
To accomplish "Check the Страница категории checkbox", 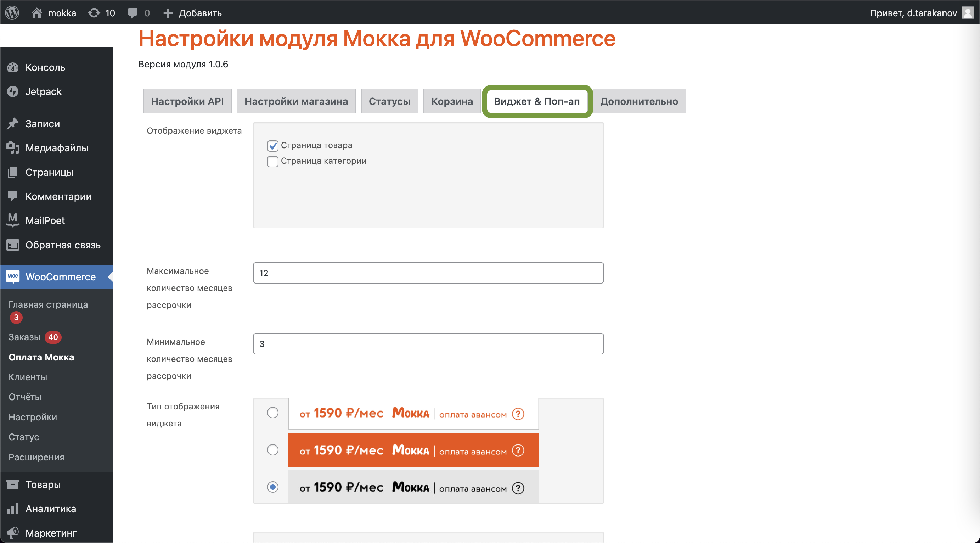I will coord(273,161).
